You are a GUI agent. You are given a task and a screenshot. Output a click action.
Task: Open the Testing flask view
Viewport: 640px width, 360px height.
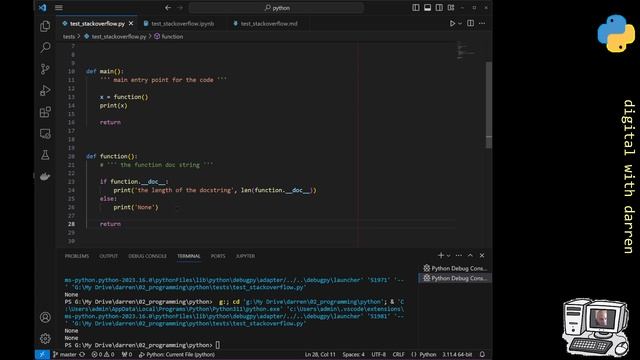[x=45, y=155]
